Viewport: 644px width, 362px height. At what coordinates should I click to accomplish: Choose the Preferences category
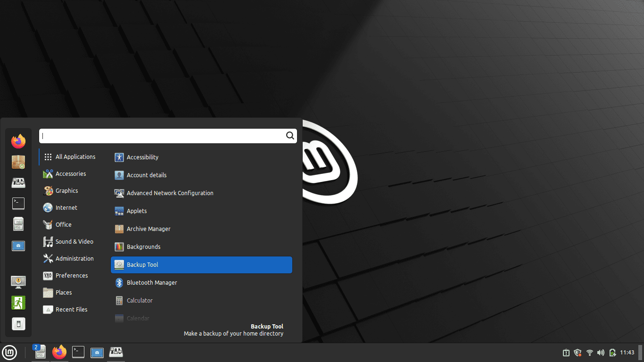[73, 276]
